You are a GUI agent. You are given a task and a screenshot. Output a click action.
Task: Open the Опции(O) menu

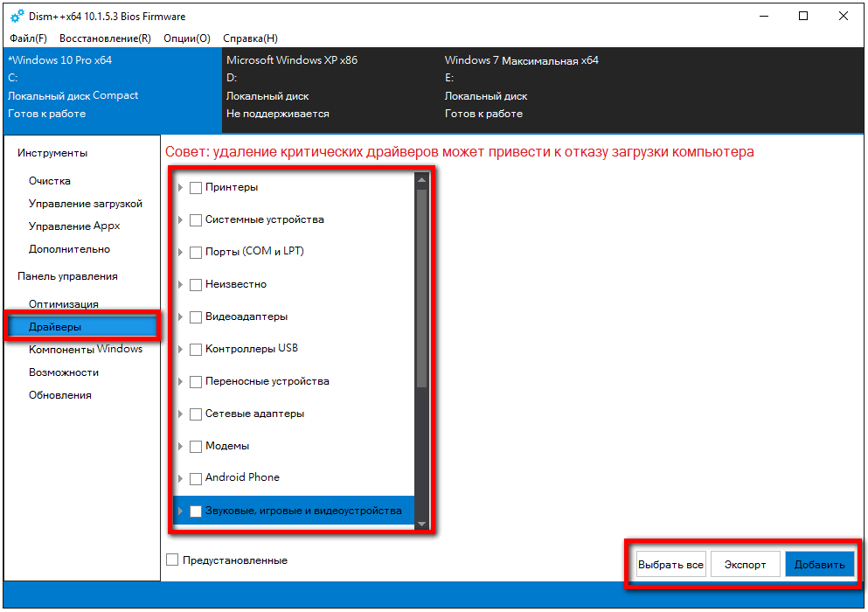point(184,38)
